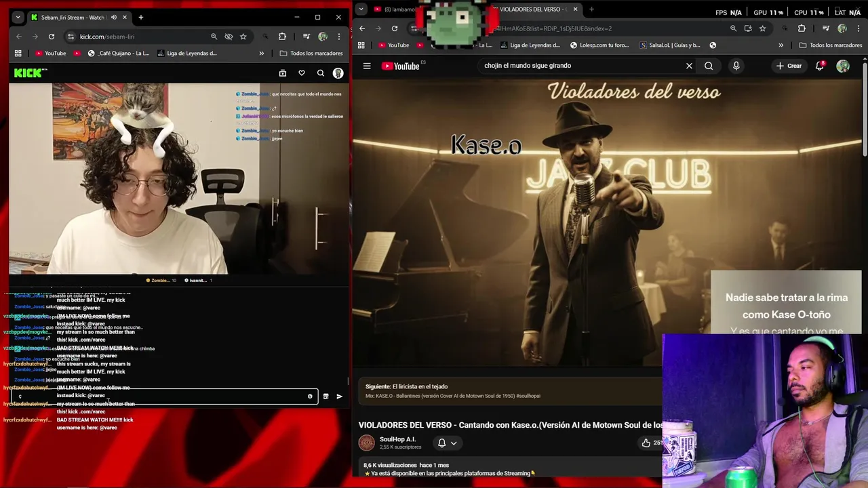Go back in the Kick browser window

click(19, 37)
